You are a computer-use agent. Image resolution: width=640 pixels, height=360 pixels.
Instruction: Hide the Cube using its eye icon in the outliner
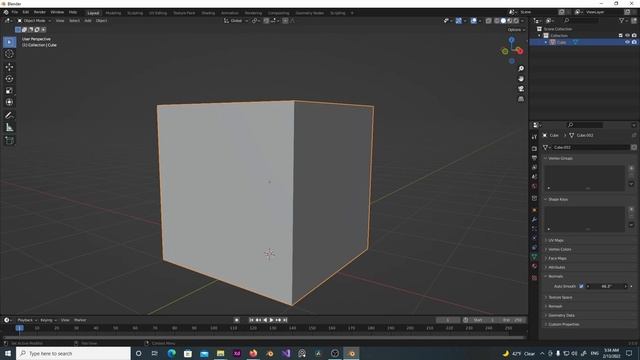click(x=627, y=42)
